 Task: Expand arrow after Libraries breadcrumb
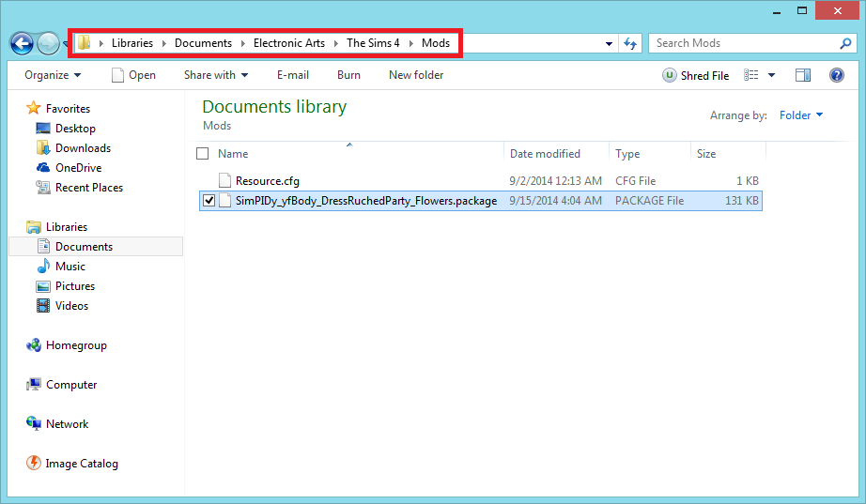tap(164, 43)
